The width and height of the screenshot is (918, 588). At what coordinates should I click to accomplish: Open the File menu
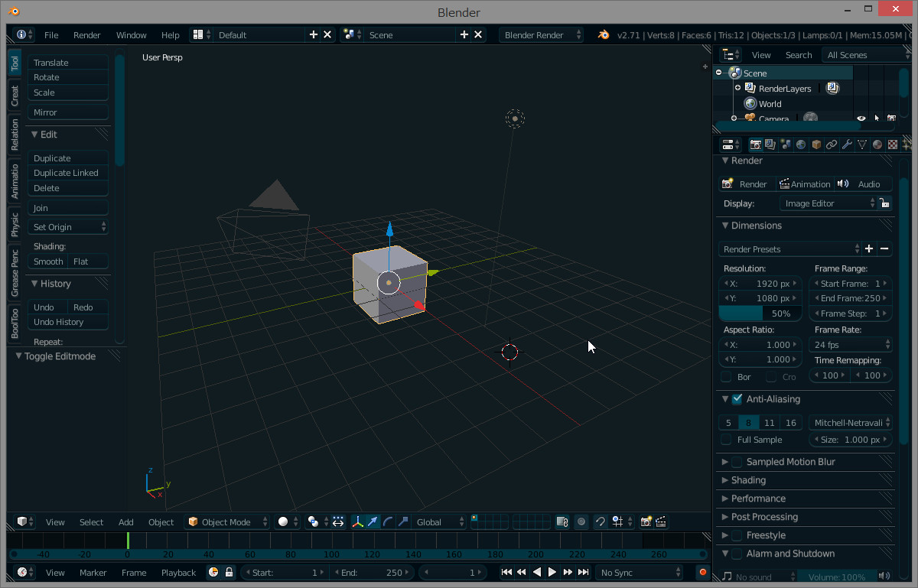(x=51, y=35)
